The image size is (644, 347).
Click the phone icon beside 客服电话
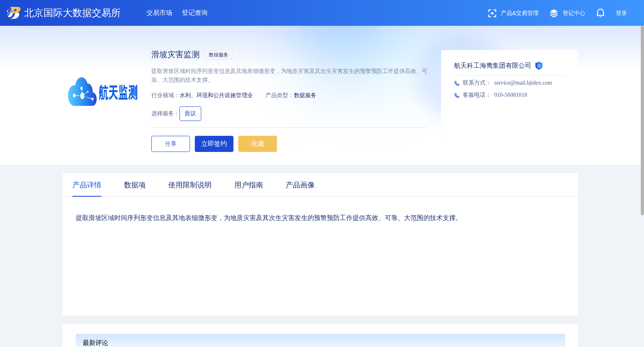coord(457,96)
